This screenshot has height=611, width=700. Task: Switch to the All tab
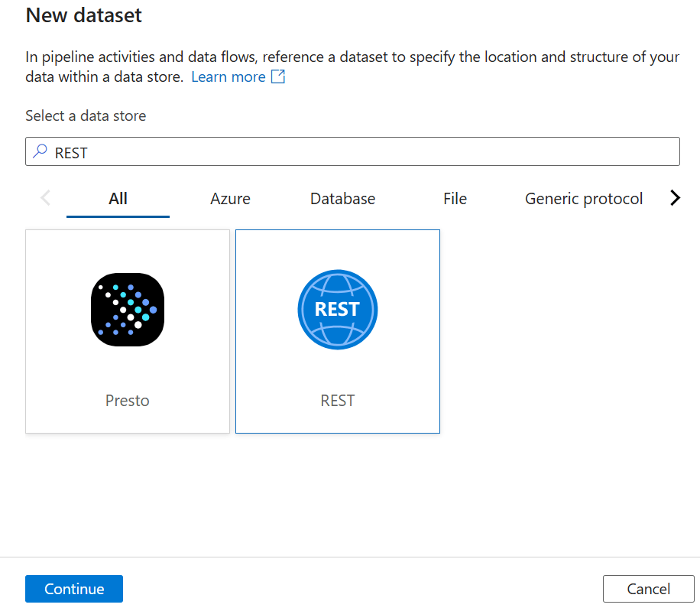coord(118,199)
